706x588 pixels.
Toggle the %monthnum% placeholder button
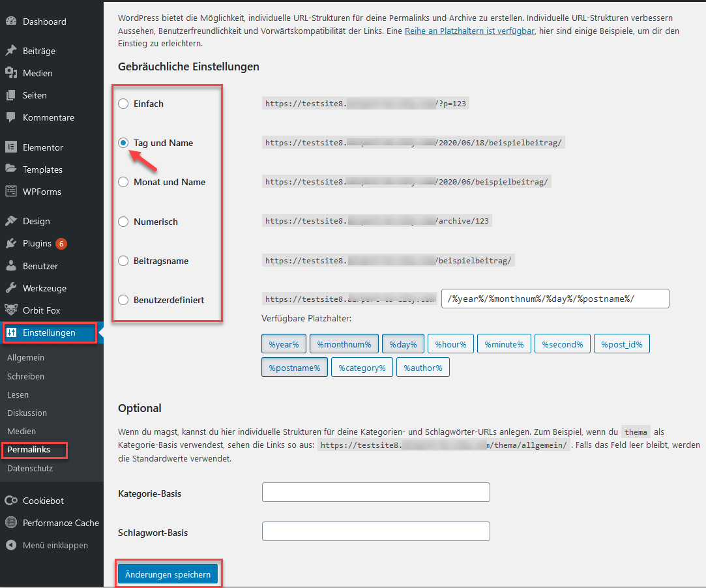(x=344, y=344)
